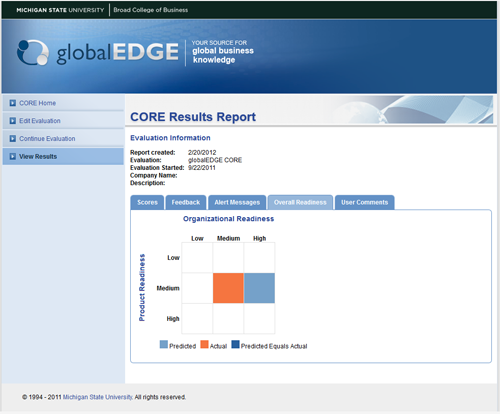
Task: Follow the Michigan State University footer link
Action: click(x=98, y=397)
